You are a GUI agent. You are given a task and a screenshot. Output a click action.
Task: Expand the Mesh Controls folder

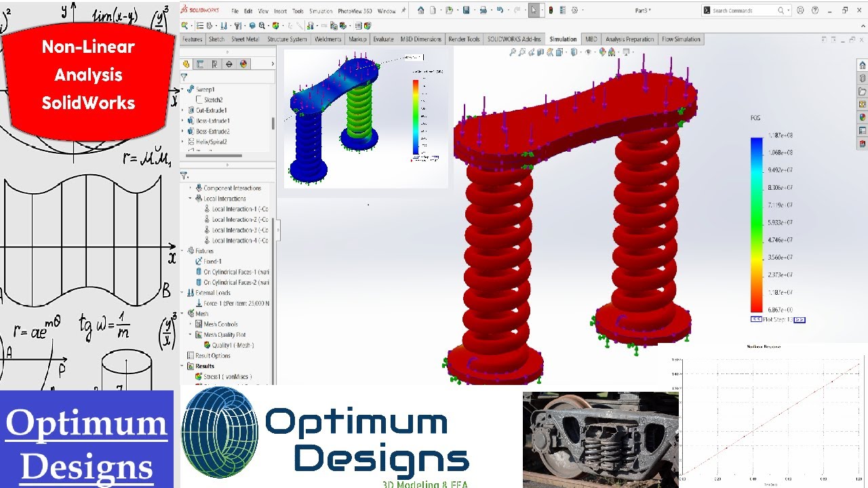click(191, 324)
